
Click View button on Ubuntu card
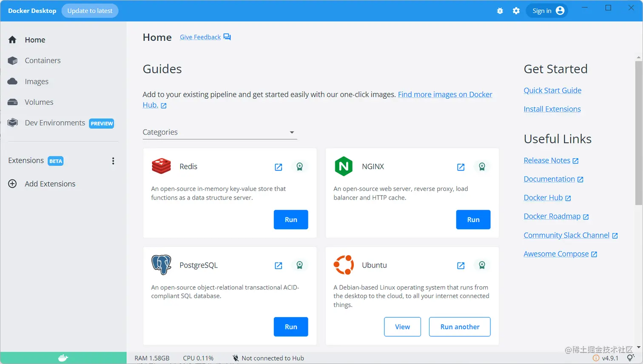[x=402, y=327]
